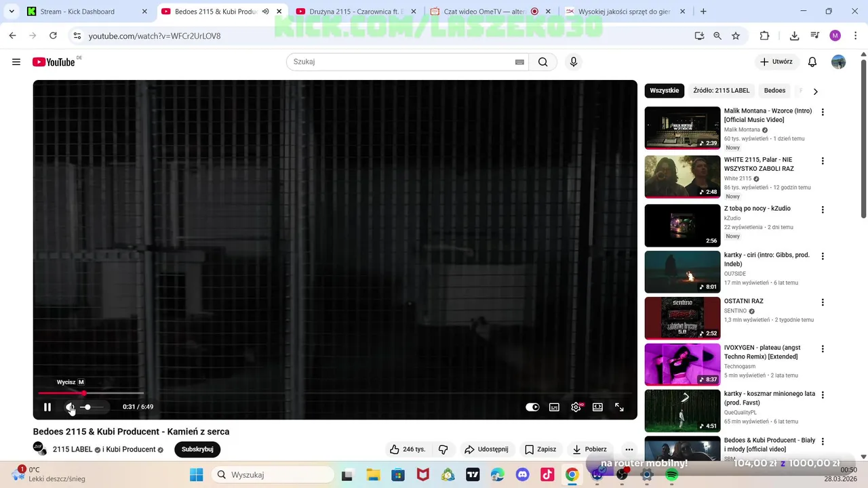The image size is (868, 488).
Task: Open the YouTube account avatar menu
Action: coord(839,62)
